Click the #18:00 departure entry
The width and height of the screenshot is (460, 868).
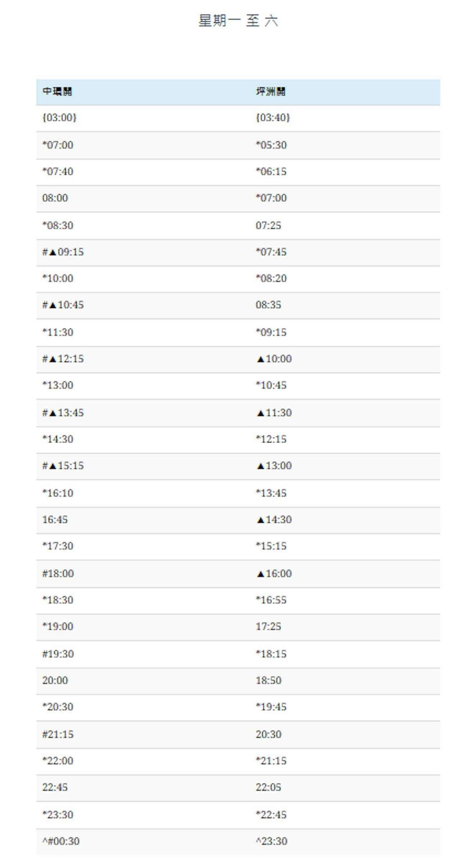click(x=58, y=573)
